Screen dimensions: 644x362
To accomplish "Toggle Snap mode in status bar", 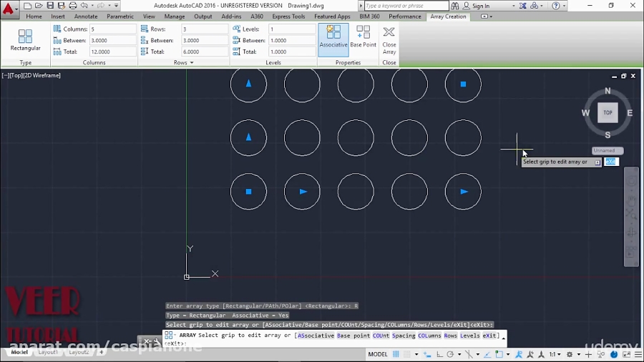I will 407,354.
